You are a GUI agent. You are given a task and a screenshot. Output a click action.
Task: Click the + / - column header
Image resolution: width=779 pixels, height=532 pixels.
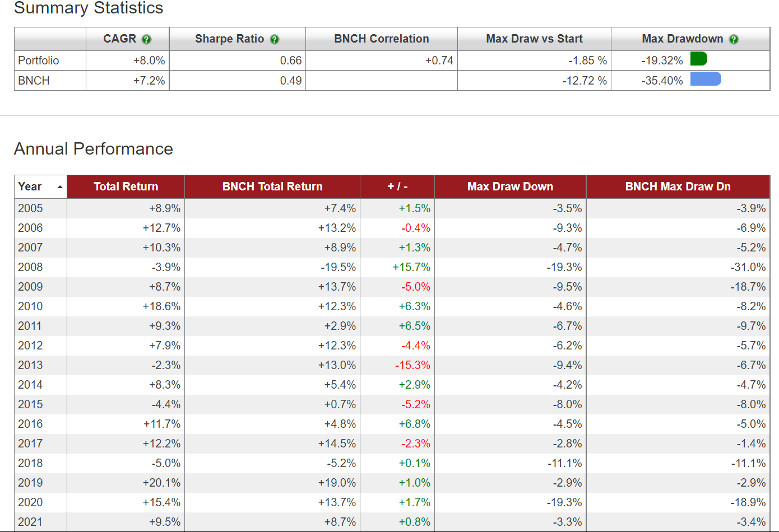coord(397,186)
